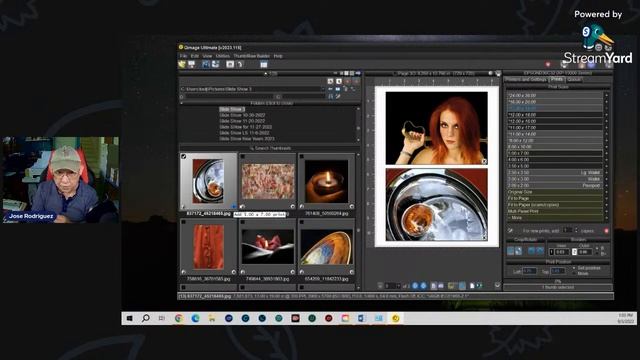The width and height of the screenshot is (640, 360).
Task: Select folder Slide Show New Years 2023
Action: 247,139
